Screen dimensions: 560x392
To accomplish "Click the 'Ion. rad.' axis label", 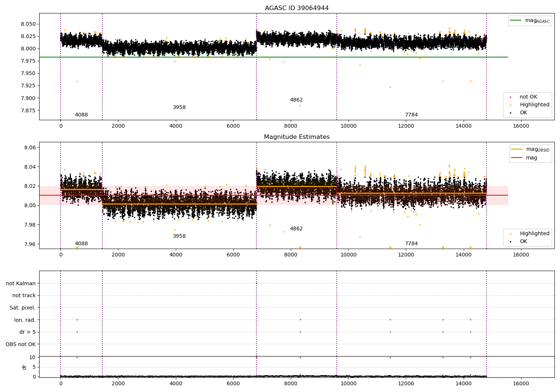I will pyautogui.click(x=25, y=320).
